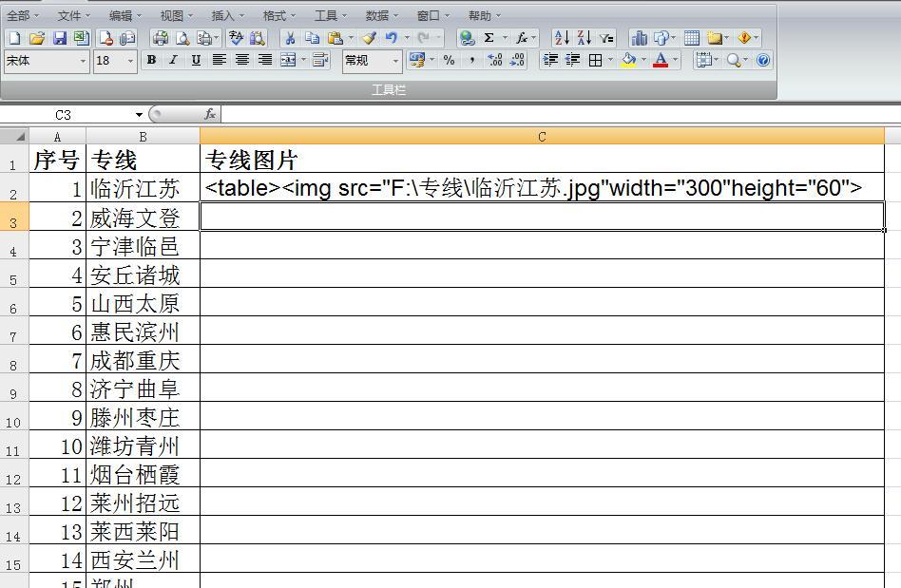Image resolution: width=901 pixels, height=588 pixels.
Task: Apply comma style number formatting
Action: click(471, 60)
